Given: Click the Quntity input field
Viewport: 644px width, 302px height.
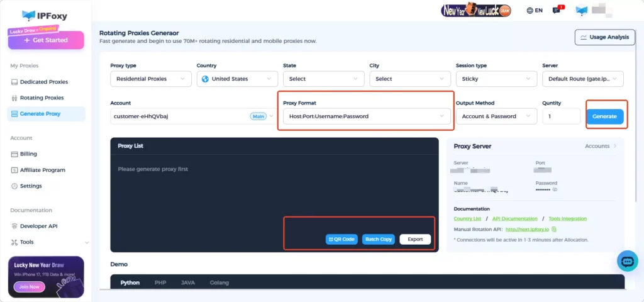Looking at the screenshot, I should [560, 116].
